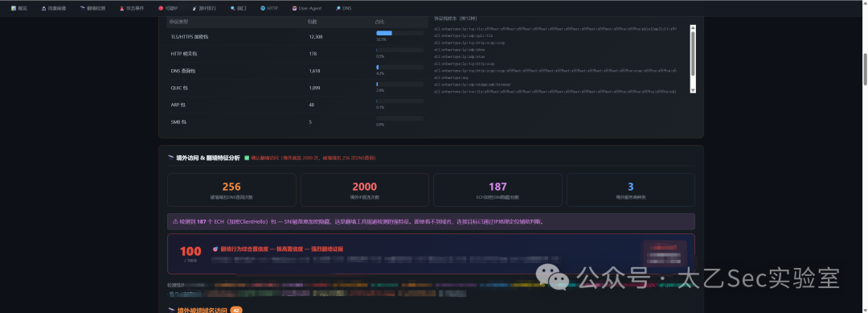Click the 256 被墙域名DNS查询次数 card
This screenshot has height=313, width=868.
tap(231, 190)
